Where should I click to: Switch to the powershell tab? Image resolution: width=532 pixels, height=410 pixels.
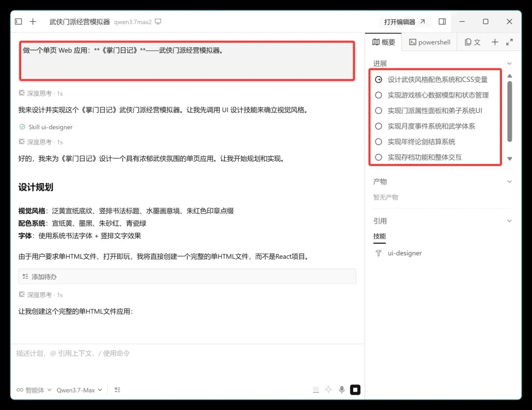coord(430,42)
